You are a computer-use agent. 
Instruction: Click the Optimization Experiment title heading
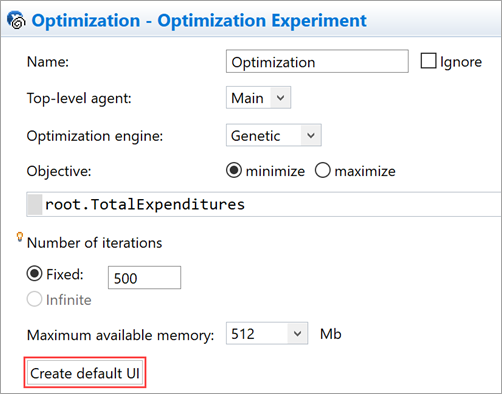pyautogui.click(x=199, y=20)
